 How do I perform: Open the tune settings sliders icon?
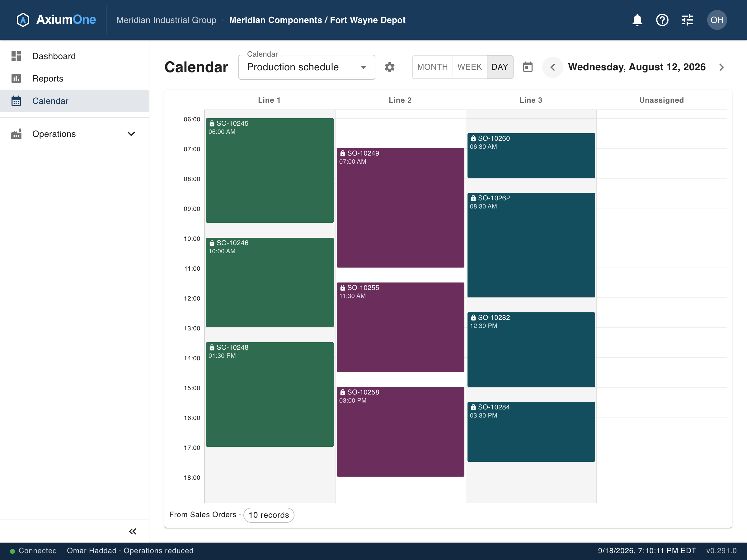pyautogui.click(x=687, y=20)
